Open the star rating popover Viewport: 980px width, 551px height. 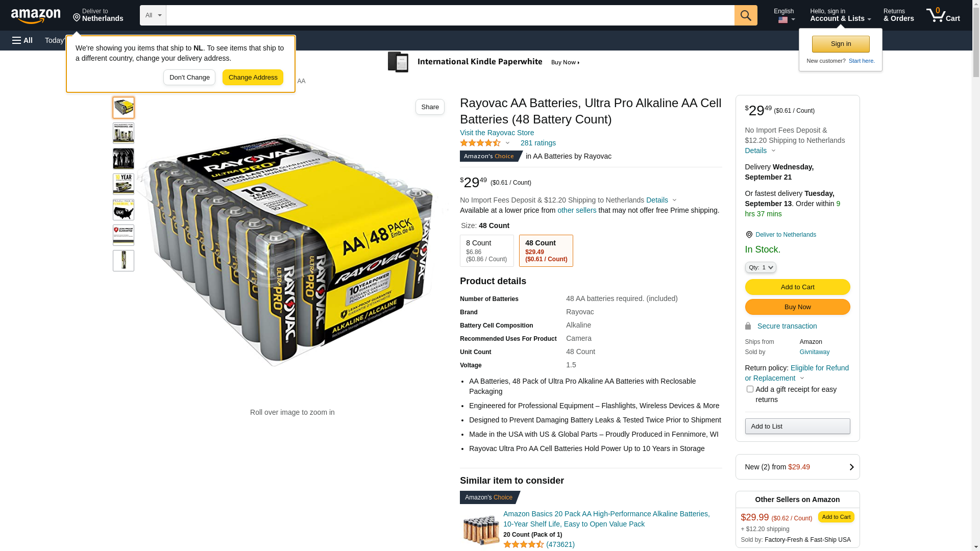tap(485, 143)
